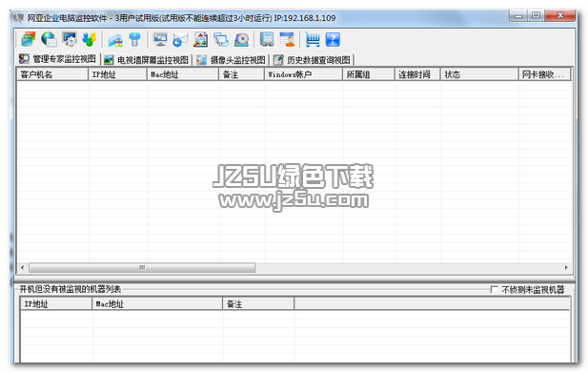Screen dimensions: 588x373
Task: Sort by 客户机名 column header
Action: (x=52, y=74)
